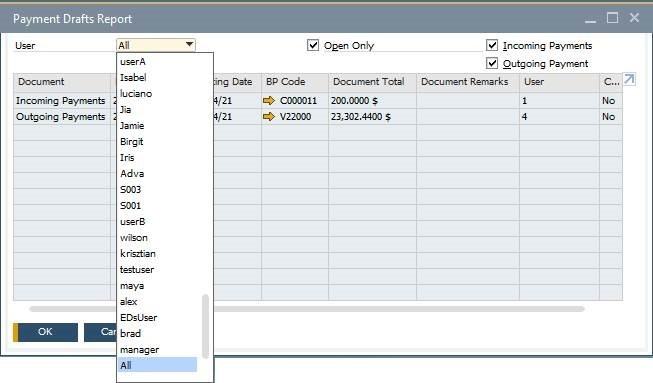Open link arrow for BP Code V22000
Screen dimensions: 653x383
[x=269, y=117]
